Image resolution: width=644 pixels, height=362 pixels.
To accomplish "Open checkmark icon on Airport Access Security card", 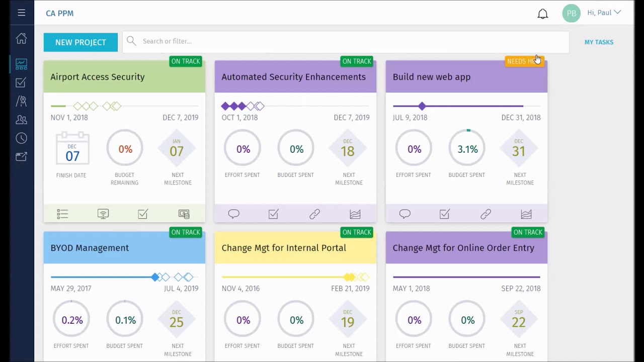I will click(143, 214).
